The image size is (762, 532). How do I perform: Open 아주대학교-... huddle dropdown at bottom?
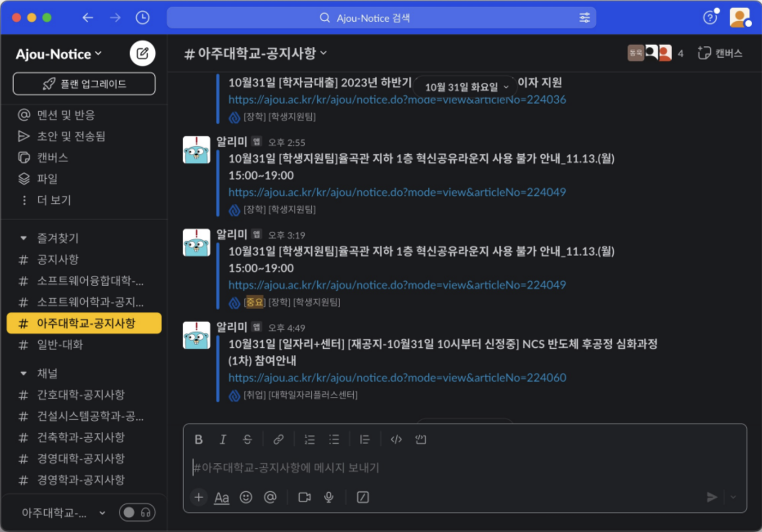click(63, 513)
